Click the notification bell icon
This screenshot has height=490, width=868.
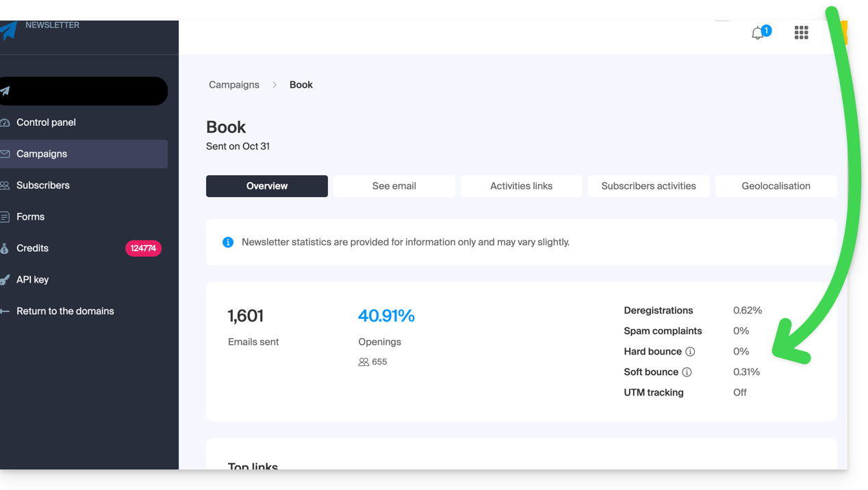[758, 33]
